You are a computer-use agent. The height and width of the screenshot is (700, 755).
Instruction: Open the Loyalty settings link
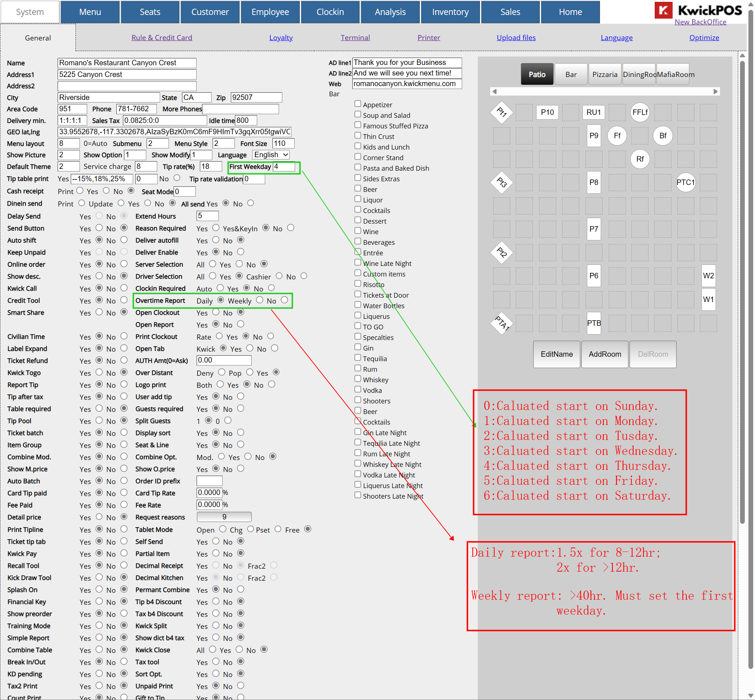[281, 38]
